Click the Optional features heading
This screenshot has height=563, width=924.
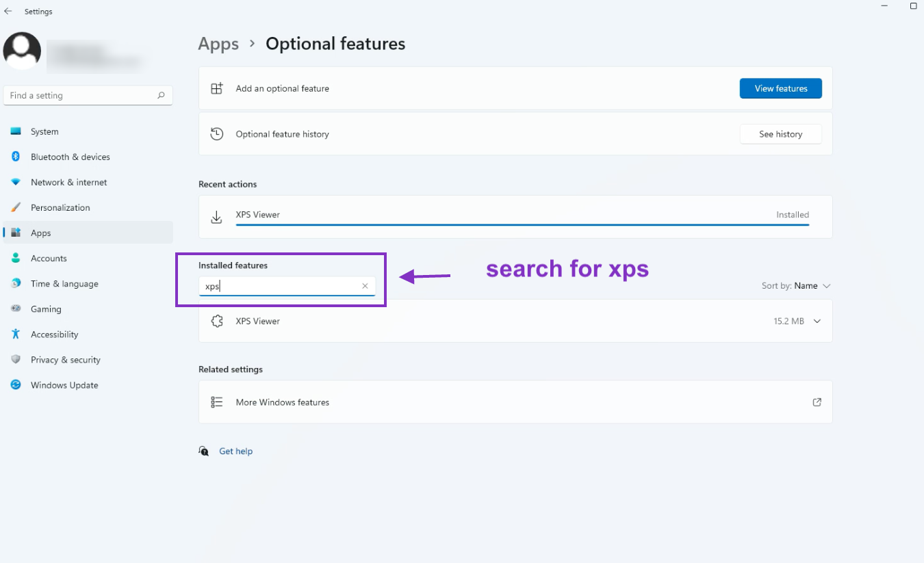tap(335, 44)
